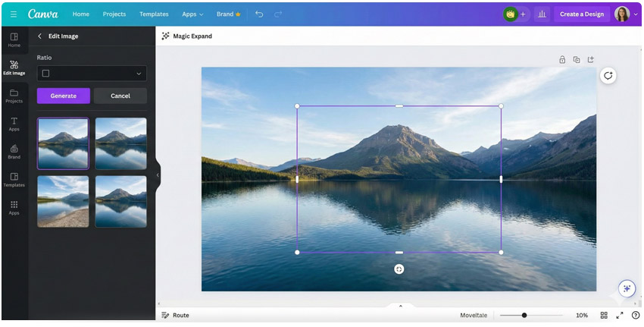Viewport: 644px width, 327px height.
Task: Click the Cancel button
Action: (x=120, y=96)
